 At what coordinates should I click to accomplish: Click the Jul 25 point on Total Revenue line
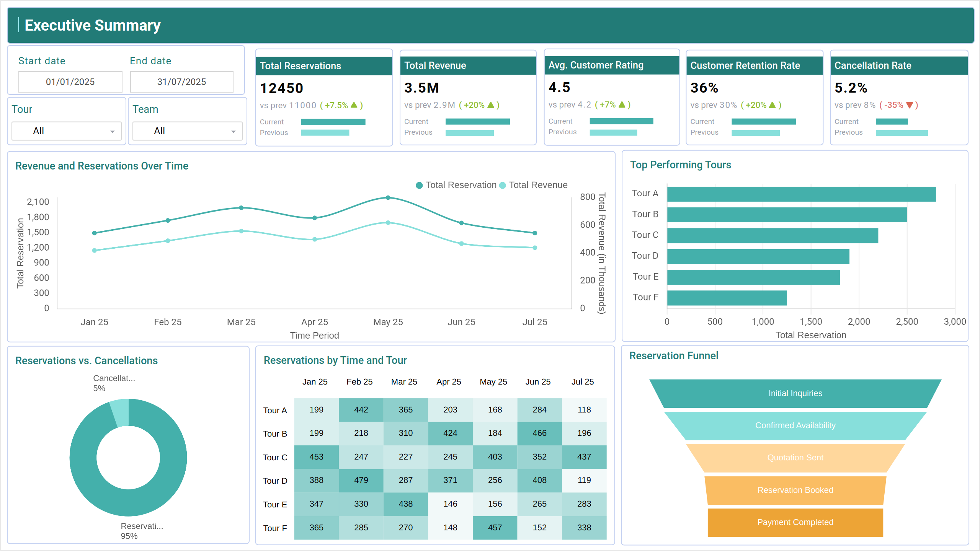[535, 248]
